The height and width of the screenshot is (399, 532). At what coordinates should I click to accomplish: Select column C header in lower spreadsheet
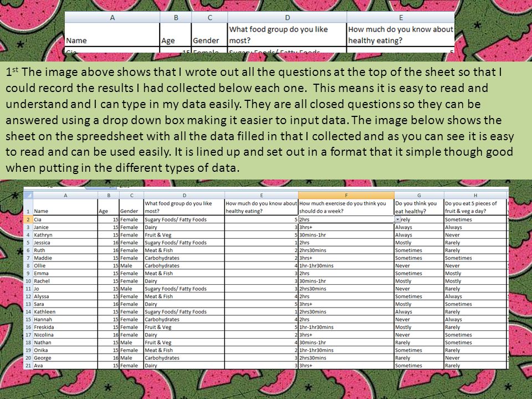click(x=132, y=195)
